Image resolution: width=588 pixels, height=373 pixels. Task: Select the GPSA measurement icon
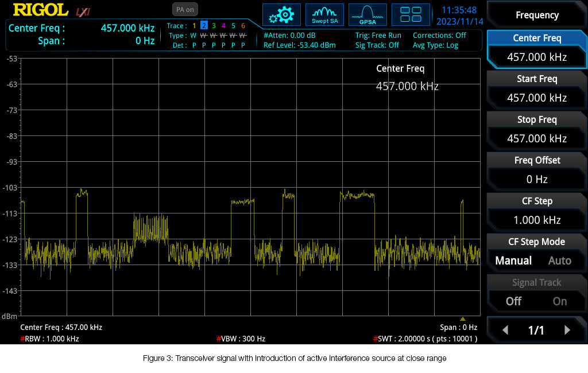tap(367, 15)
